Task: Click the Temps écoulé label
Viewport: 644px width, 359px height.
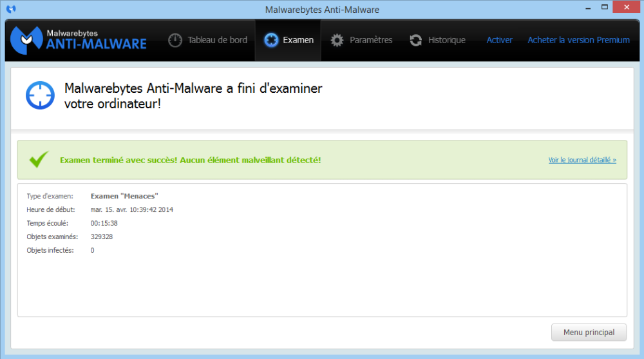Action: coord(48,223)
